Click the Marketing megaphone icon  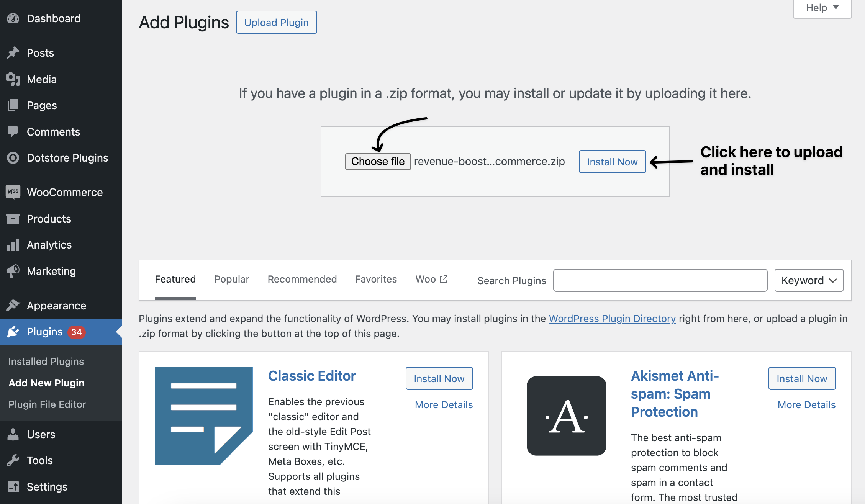click(x=13, y=271)
